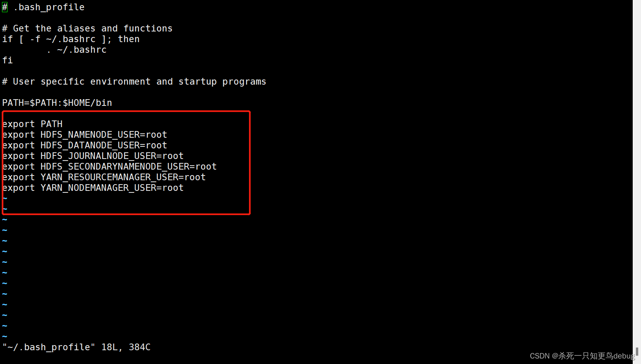Click the CSDN author watermark text
Viewport: 641px width, 364px height.
tap(582, 356)
